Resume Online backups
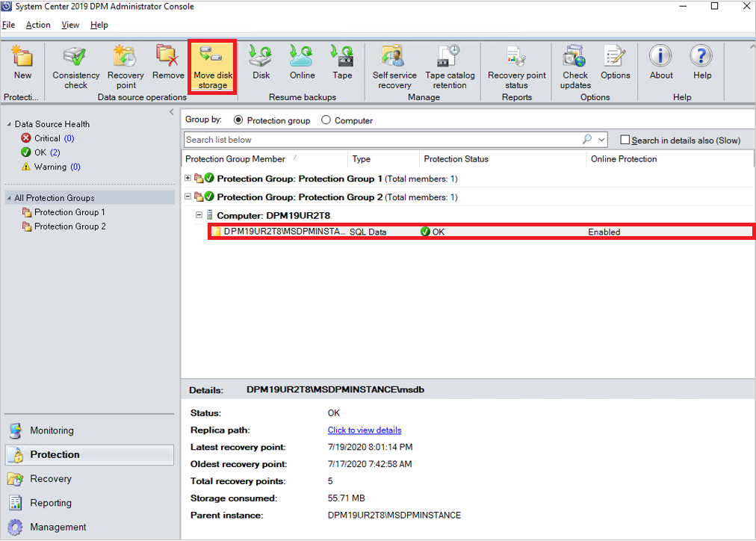 tap(303, 62)
